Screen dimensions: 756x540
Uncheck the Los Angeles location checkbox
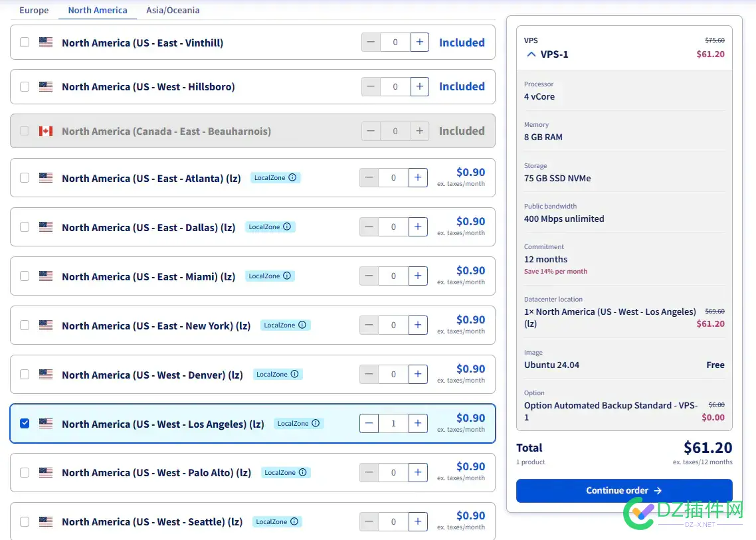pyautogui.click(x=25, y=423)
